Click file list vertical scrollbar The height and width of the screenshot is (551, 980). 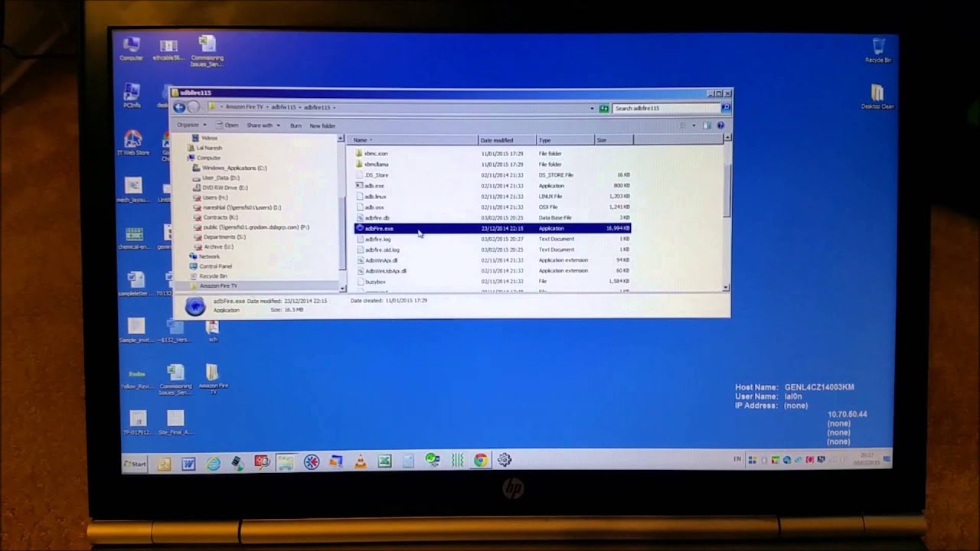point(727,213)
